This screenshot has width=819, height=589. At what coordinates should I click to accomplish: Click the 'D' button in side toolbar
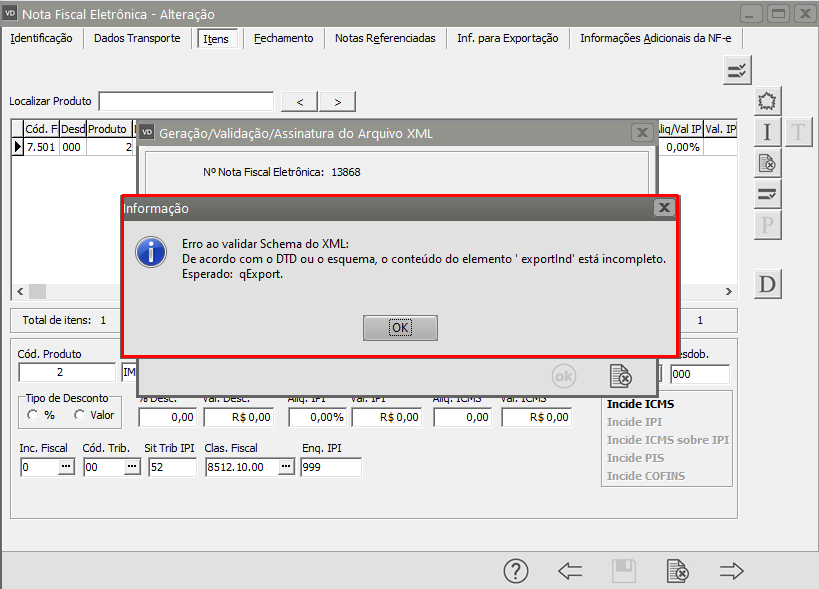tap(767, 285)
